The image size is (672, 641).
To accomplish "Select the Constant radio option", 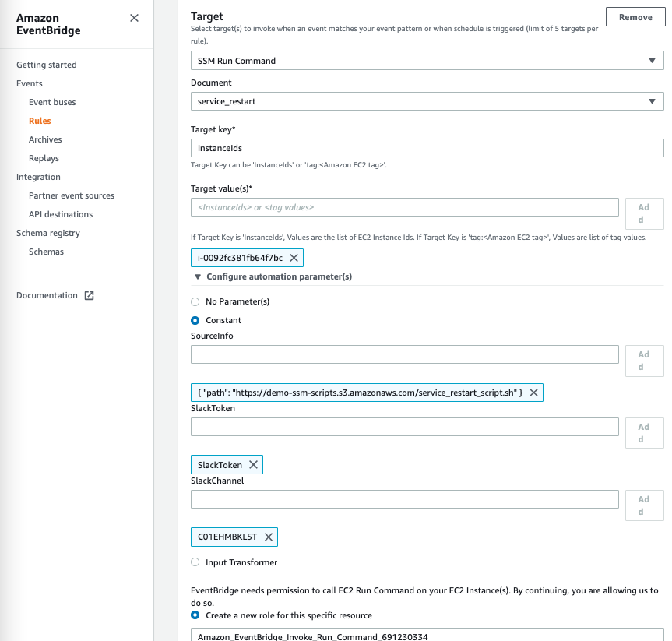I will click(x=195, y=320).
